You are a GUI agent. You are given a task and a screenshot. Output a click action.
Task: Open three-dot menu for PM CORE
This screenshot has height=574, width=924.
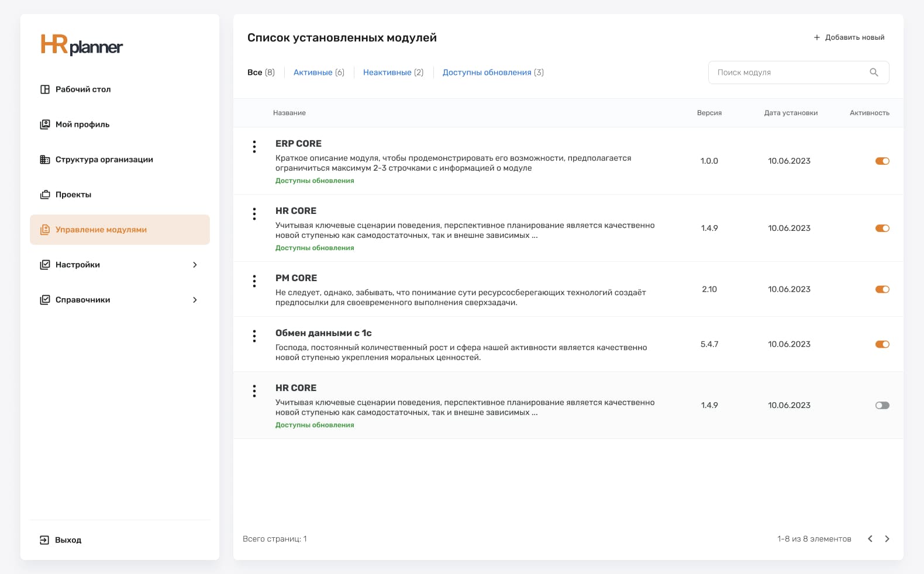click(254, 281)
